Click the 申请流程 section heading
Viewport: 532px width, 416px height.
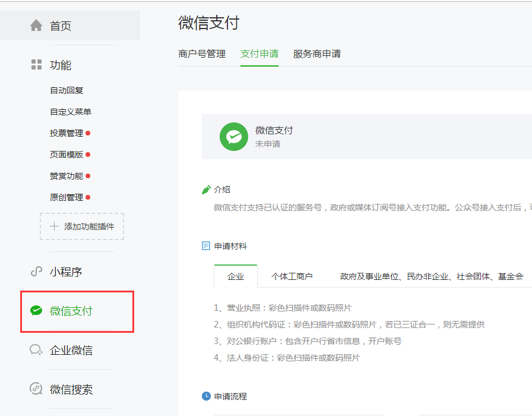coord(230,396)
